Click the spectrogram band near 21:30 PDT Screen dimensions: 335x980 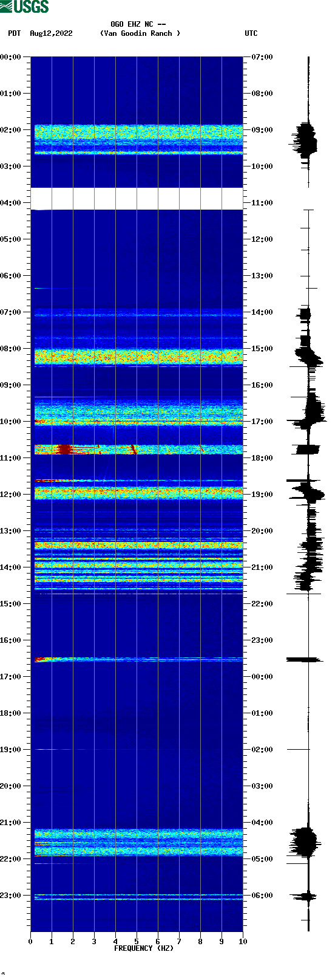click(x=138, y=842)
